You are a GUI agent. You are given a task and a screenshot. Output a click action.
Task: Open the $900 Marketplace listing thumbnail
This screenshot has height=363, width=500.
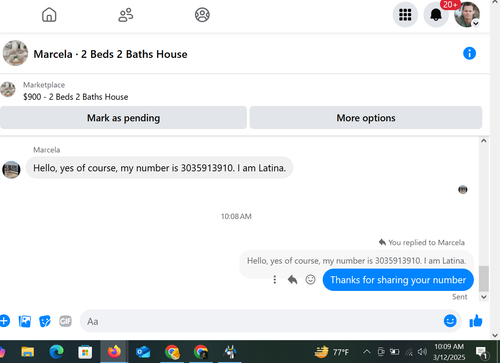[7, 89]
